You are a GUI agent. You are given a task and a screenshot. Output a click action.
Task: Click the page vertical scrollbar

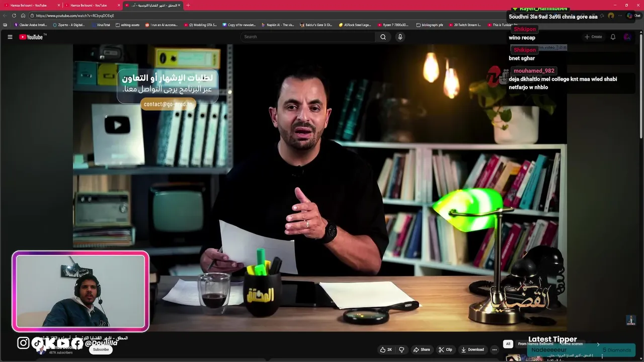point(641,85)
